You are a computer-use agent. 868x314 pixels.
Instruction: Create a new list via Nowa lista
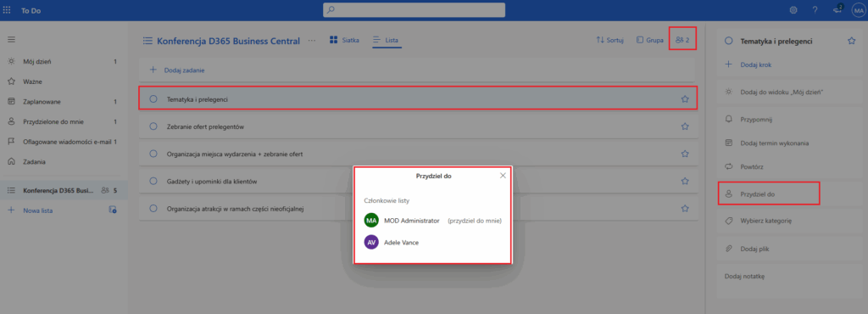point(37,210)
